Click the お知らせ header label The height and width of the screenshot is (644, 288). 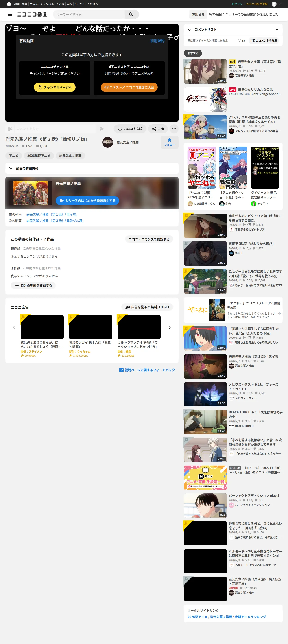coord(198,15)
